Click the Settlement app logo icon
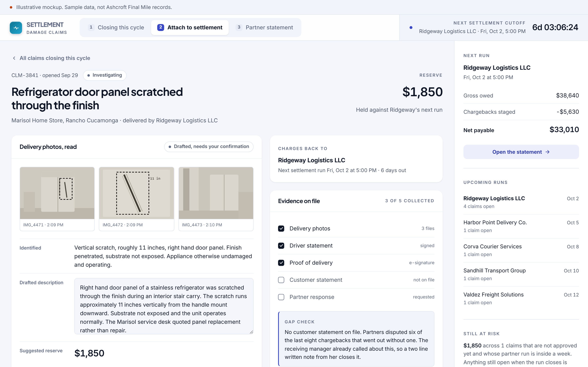The width and height of the screenshot is (588, 367). pos(16,28)
